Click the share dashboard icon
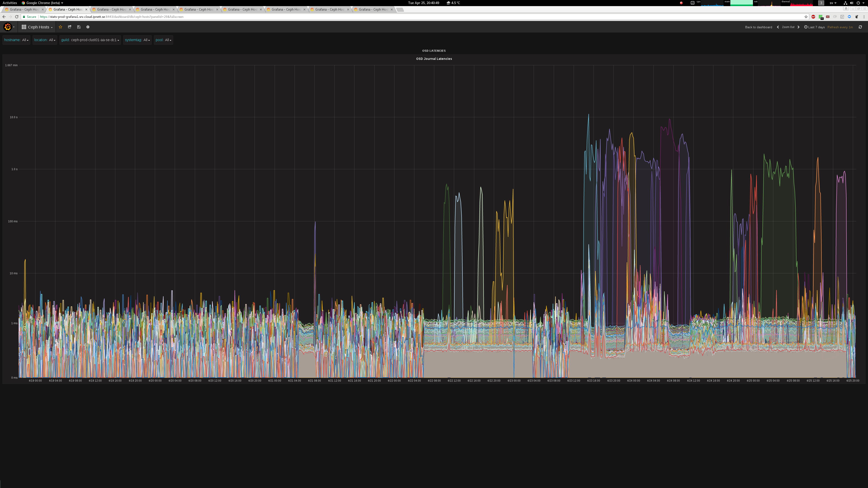 point(70,27)
